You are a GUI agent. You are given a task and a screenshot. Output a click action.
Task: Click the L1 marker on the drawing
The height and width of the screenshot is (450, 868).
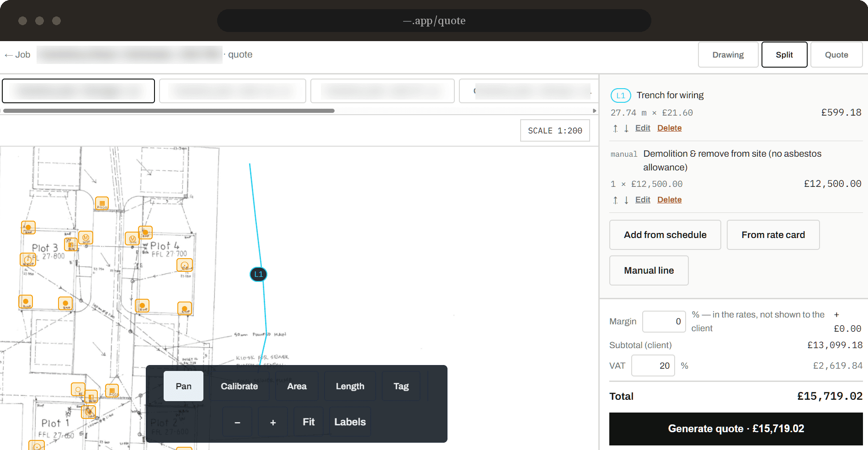[x=258, y=274]
